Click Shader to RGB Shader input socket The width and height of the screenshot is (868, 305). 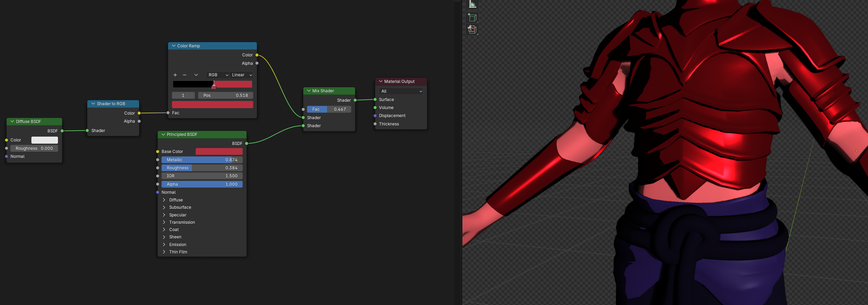(87, 131)
